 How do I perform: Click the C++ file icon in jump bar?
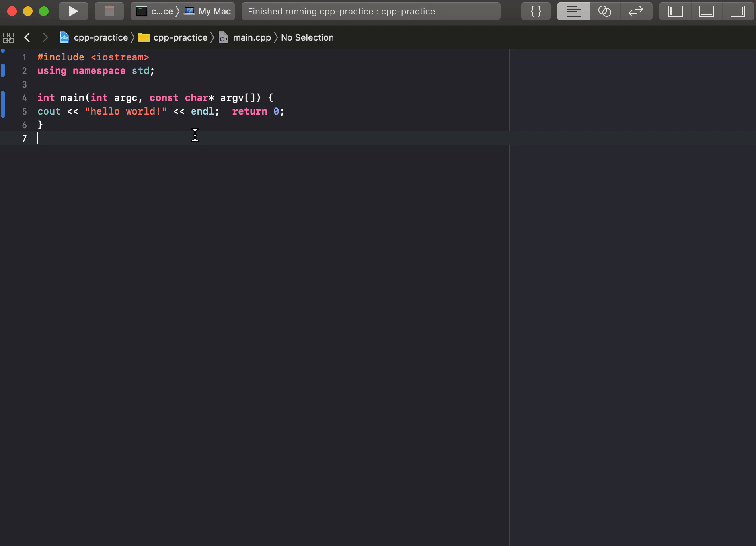point(224,37)
